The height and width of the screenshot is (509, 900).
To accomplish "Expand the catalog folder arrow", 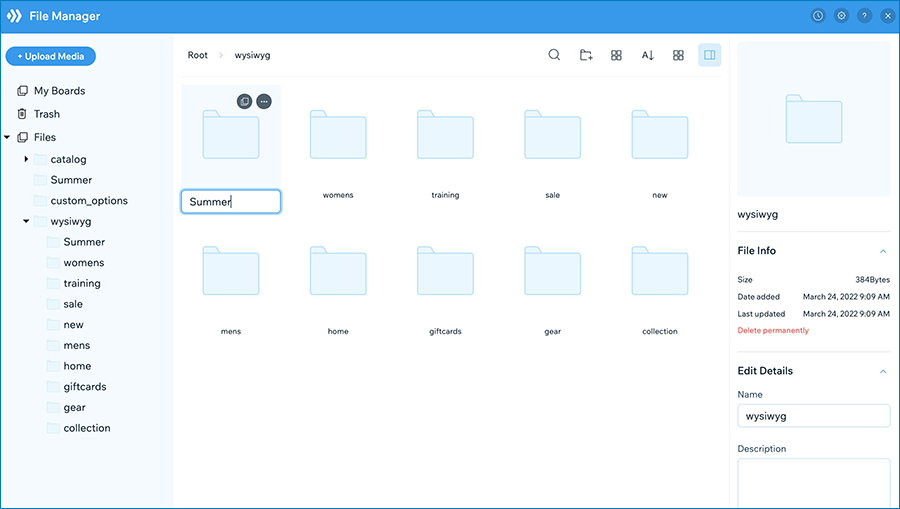I will tap(26, 159).
